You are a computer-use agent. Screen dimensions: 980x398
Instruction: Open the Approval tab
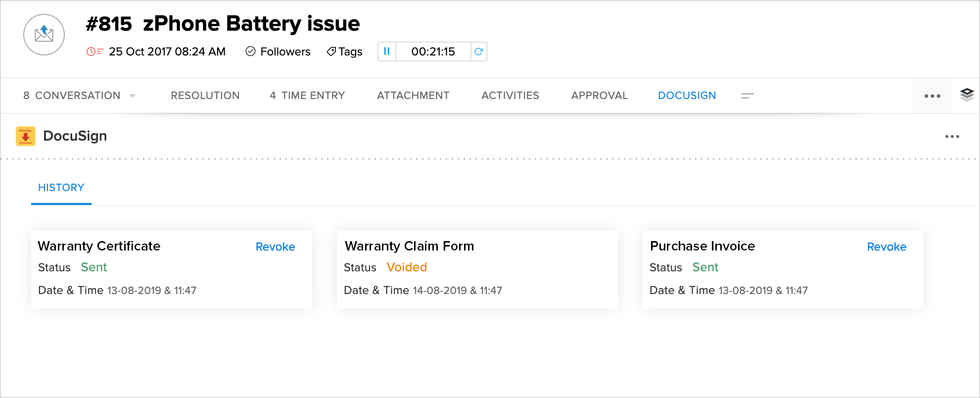[599, 96]
